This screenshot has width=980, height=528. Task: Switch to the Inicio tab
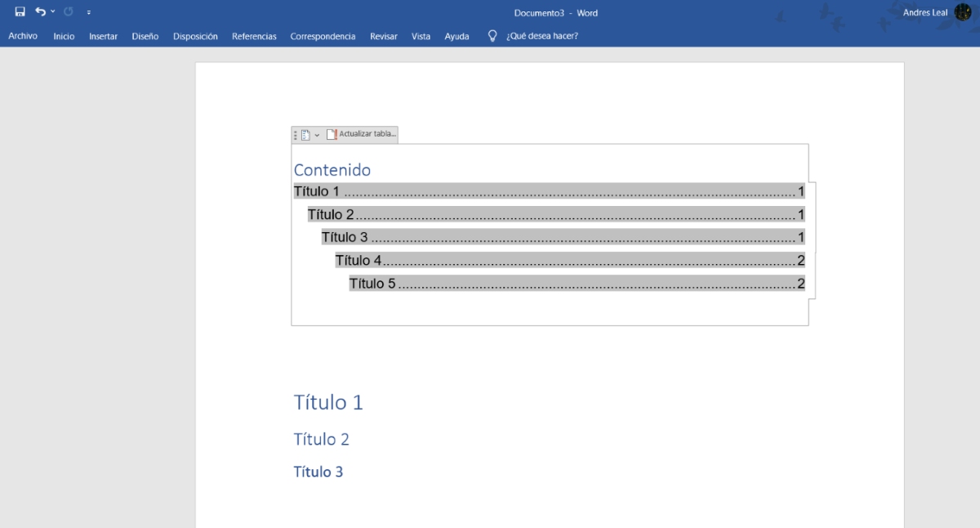64,36
